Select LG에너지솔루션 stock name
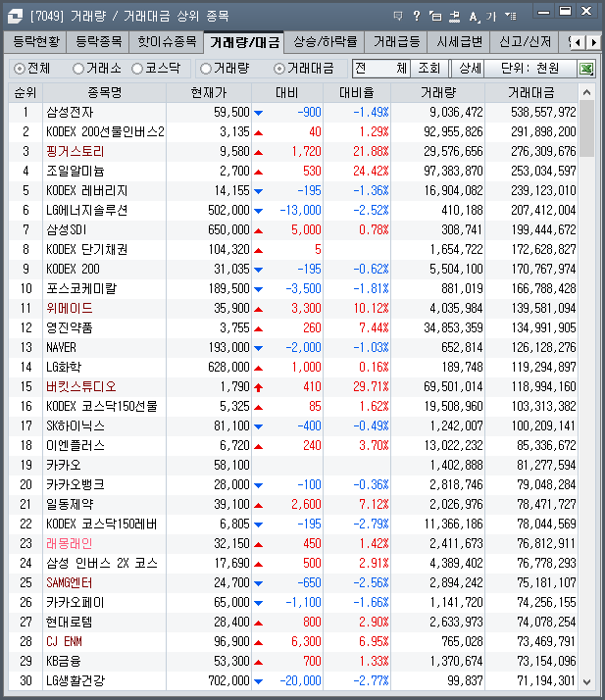Viewport: 605px width, 700px height. 86,211
